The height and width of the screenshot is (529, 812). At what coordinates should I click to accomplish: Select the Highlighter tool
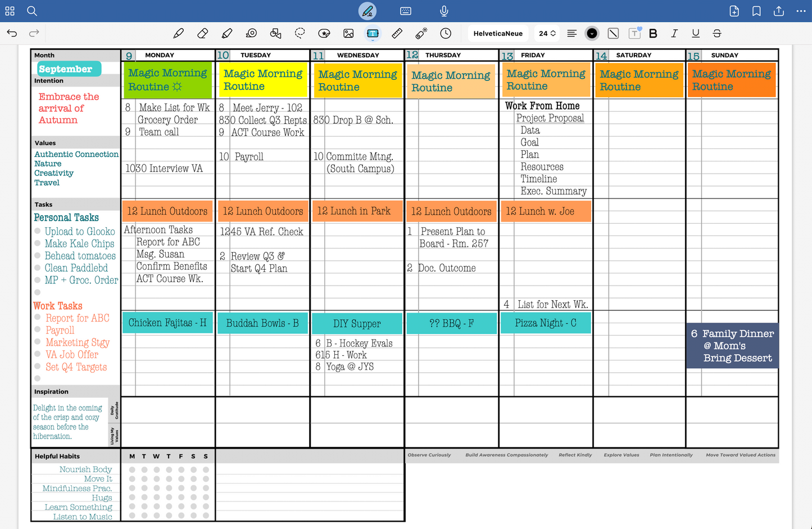227,34
